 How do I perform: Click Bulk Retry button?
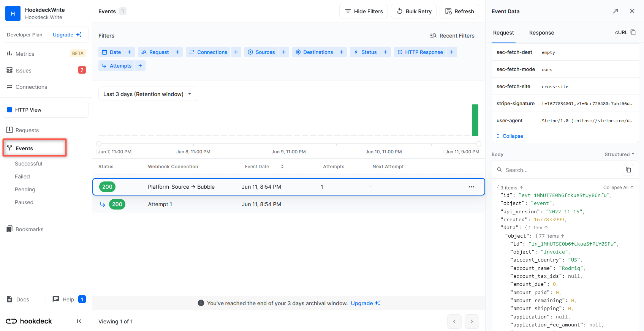[x=414, y=11]
